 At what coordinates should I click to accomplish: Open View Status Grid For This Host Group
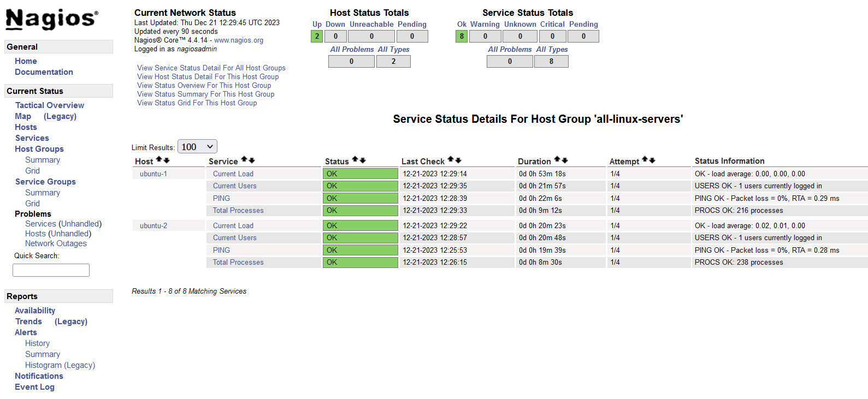pos(197,103)
